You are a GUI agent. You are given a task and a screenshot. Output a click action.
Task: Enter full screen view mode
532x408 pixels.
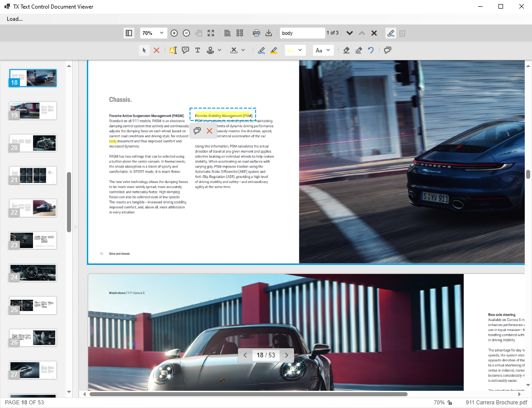211,33
